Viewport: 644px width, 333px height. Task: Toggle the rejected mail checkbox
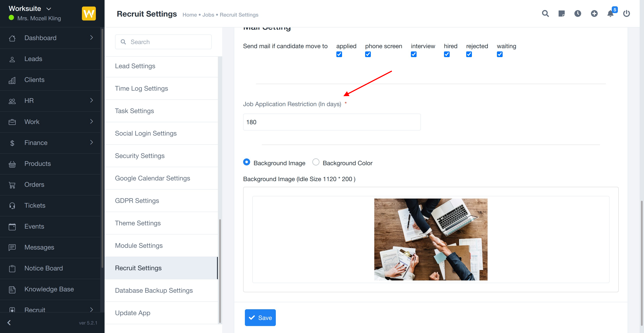(469, 54)
